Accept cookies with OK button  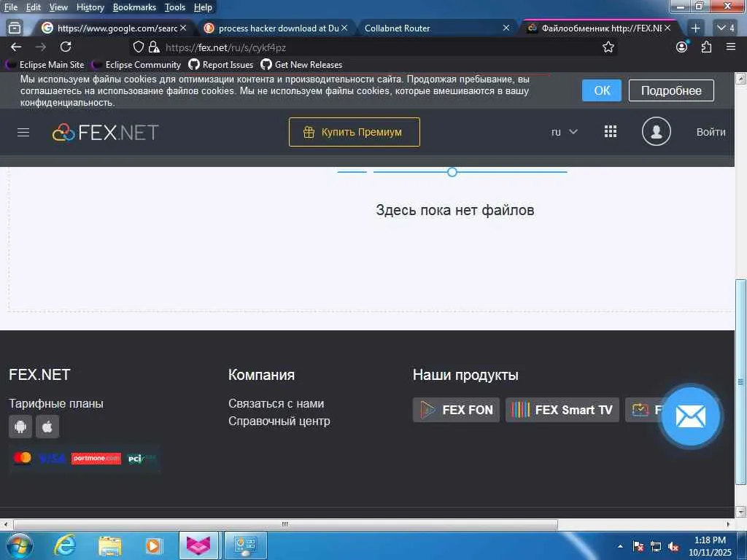[x=602, y=90]
